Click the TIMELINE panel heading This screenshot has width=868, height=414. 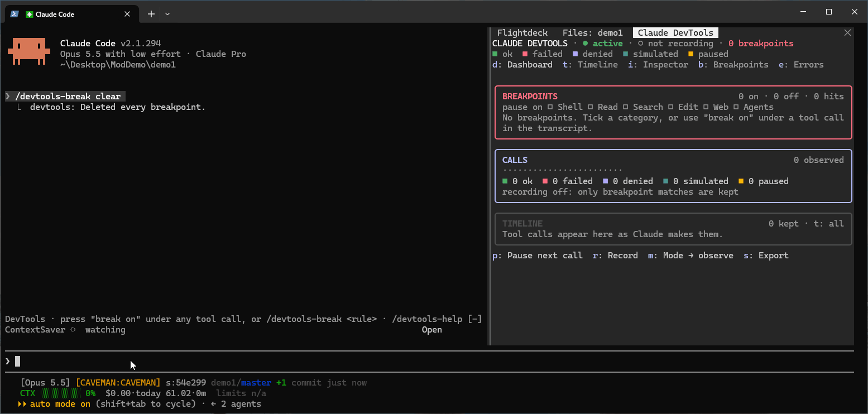pyautogui.click(x=522, y=224)
